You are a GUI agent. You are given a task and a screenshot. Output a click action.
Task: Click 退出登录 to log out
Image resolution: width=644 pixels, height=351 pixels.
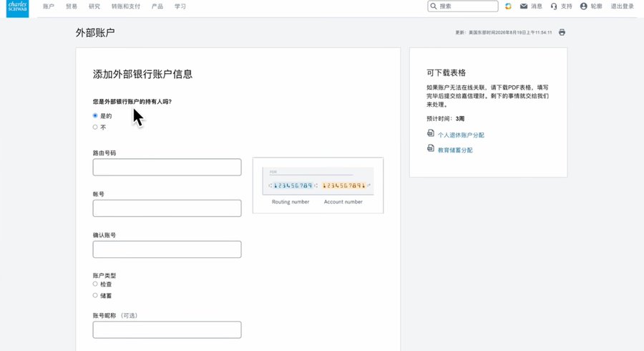click(x=623, y=6)
